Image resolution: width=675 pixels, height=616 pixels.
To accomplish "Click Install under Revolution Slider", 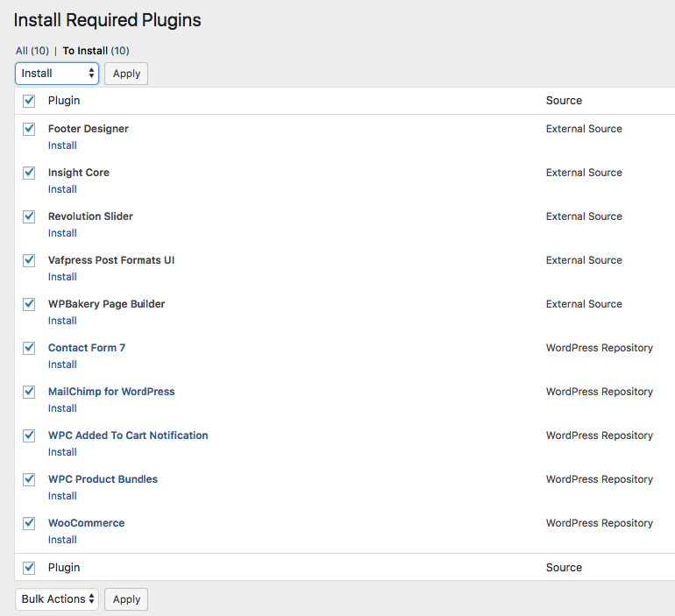I will 62,233.
